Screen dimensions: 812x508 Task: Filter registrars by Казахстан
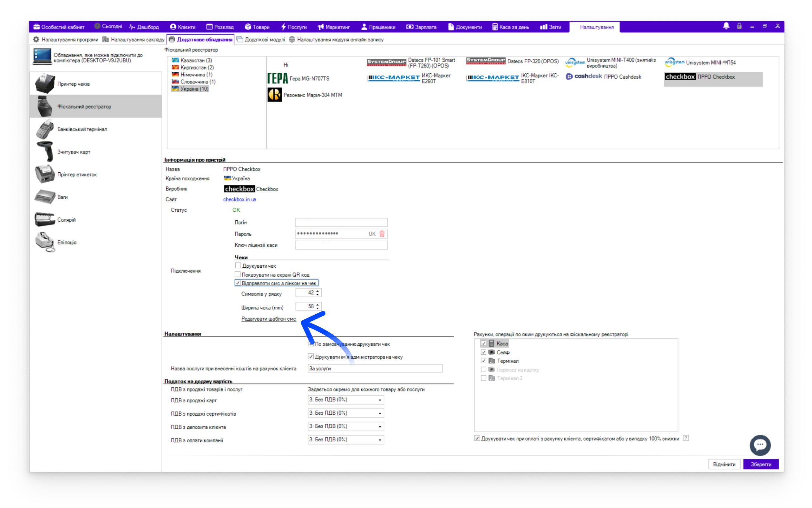coord(192,60)
